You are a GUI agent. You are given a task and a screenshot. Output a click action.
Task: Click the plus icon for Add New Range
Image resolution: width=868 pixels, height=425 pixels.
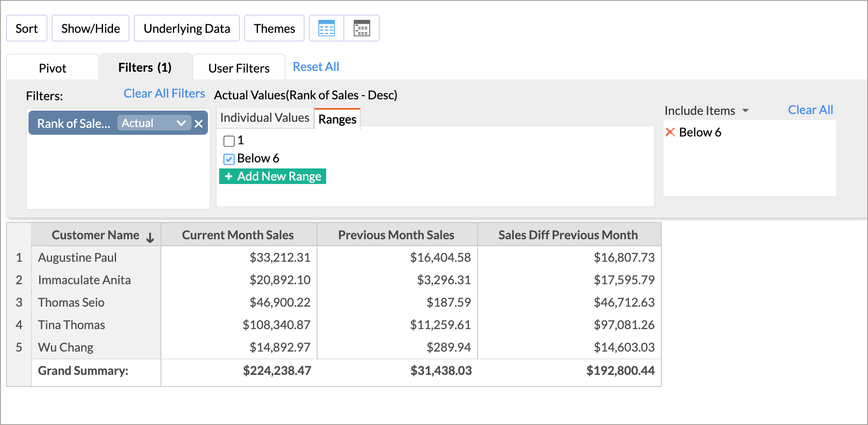point(229,176)
